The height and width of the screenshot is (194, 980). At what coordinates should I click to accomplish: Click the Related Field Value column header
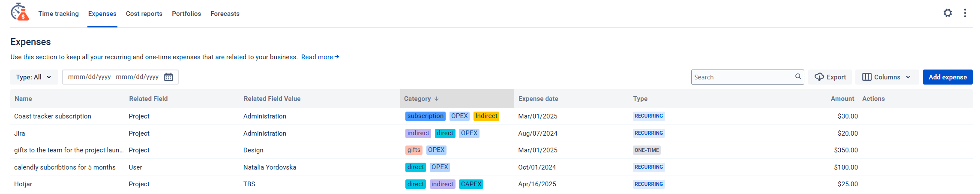tap(272, 99)
